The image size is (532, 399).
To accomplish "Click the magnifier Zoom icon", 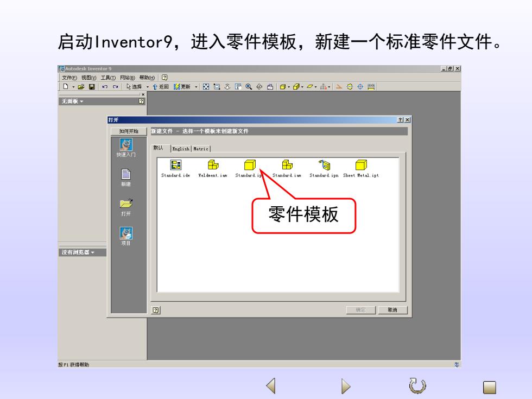I will pos(249,87).
